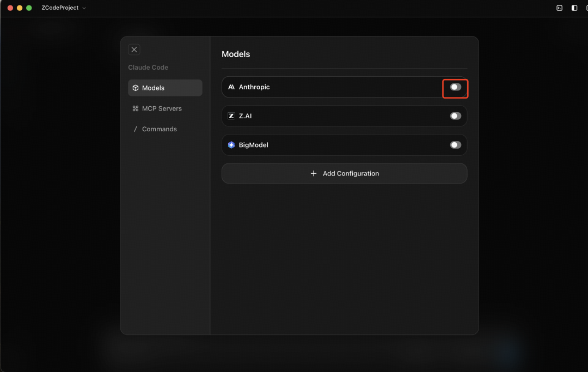Go to MCP Servers section
Screen dimensions: 588x372
coord(165,108)
